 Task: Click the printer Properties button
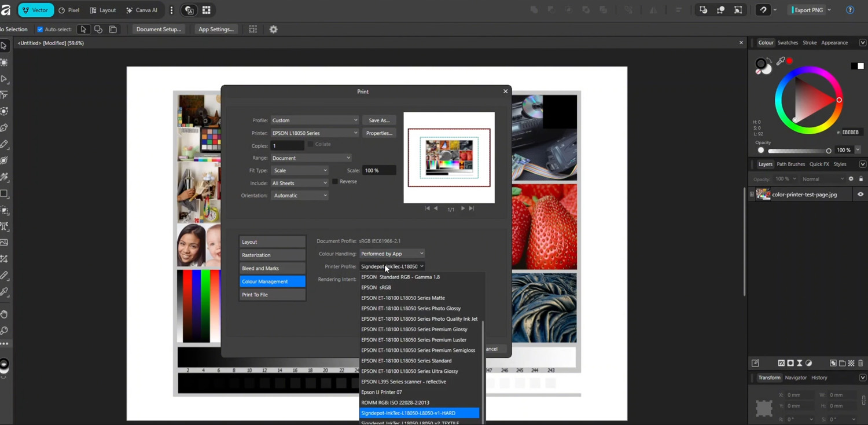379,133
